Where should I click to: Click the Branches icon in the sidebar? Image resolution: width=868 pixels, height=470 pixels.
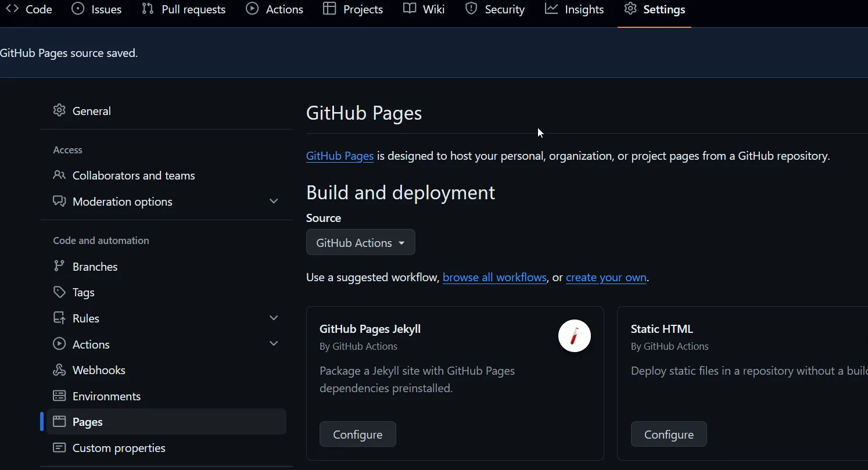pyautogui.click(x=59, y=266)
